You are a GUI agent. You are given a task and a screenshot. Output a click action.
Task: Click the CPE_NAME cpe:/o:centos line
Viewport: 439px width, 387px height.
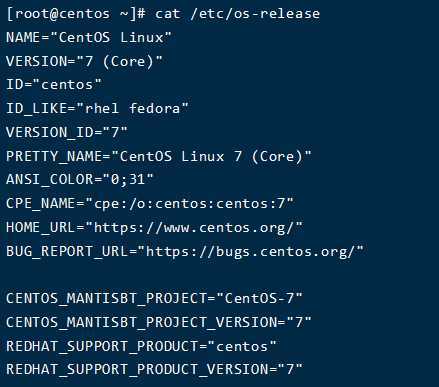pyautogui.click(x=150, y=203)
